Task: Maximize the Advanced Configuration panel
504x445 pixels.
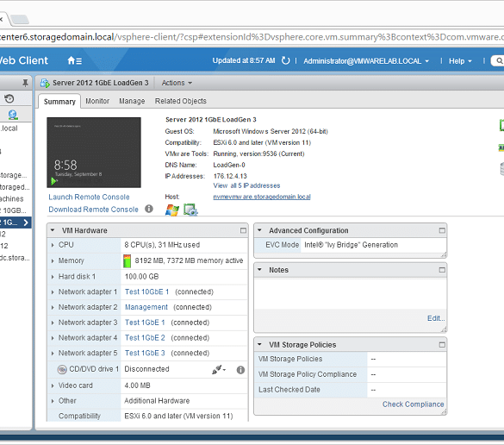Action: (442, 230)
